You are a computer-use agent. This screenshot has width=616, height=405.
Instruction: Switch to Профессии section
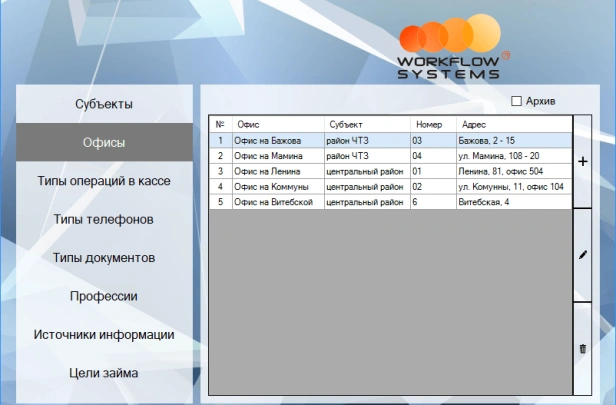[x=104, y=296]
